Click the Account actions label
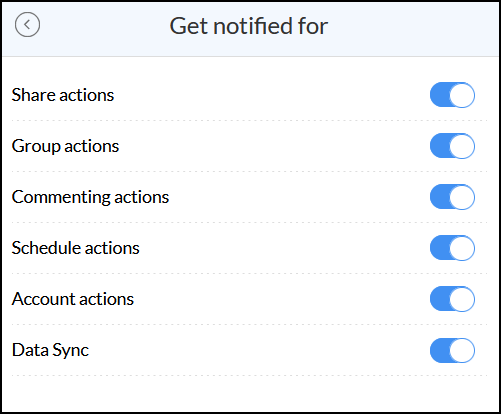The height and width of the screenshot is (414, 501). click(x=73, y=299)
